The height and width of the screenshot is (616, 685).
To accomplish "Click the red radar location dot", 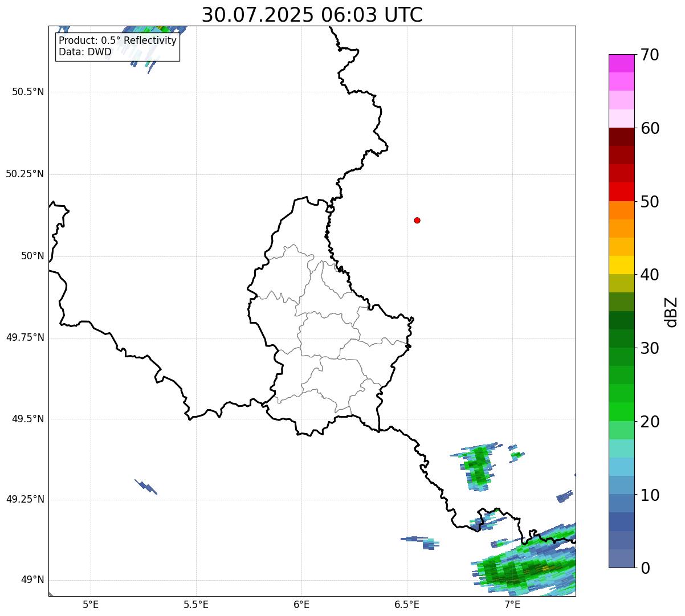I will 417,220.
